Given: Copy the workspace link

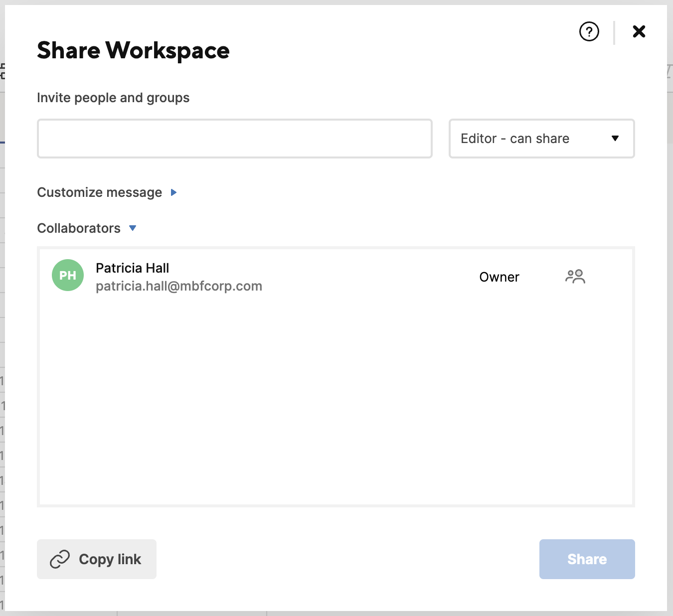Looking at the screenshot, I should (x=96, y=559).
